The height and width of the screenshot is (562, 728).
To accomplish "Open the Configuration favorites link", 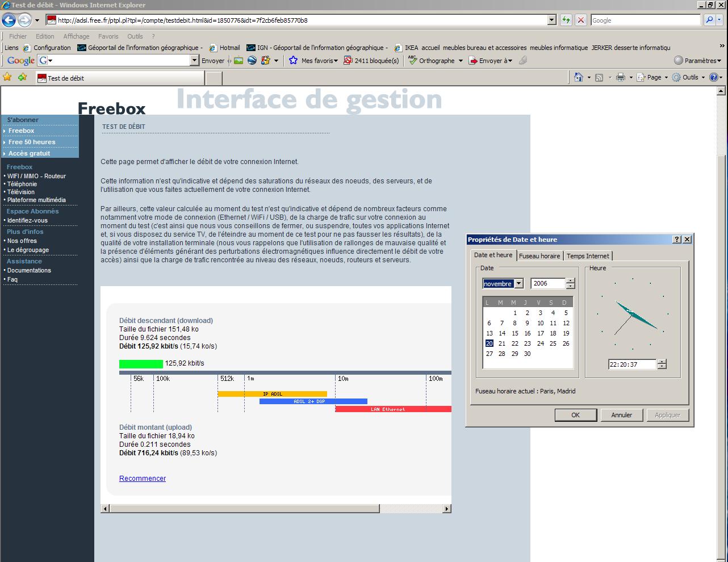I will 47,48.
